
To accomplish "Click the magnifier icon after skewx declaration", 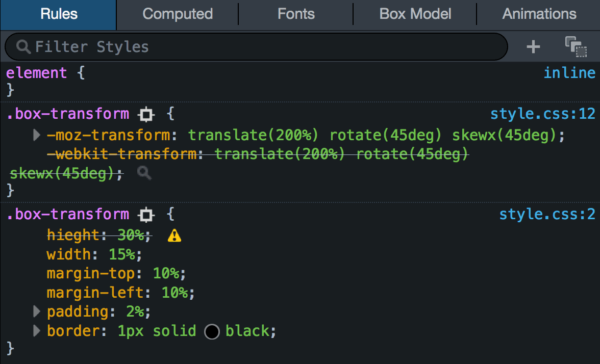I will coord(143,173).
